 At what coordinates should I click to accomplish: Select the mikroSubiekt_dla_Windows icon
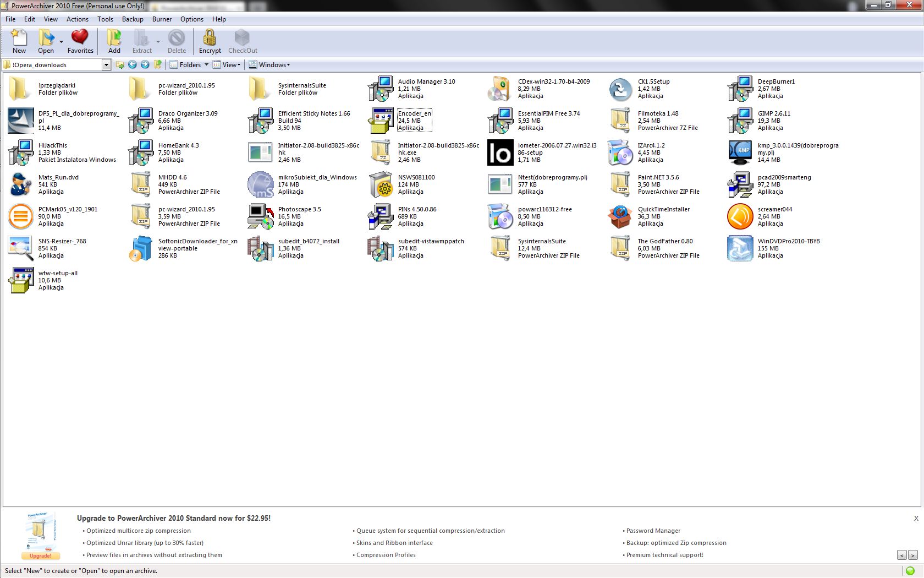(260, 184)
